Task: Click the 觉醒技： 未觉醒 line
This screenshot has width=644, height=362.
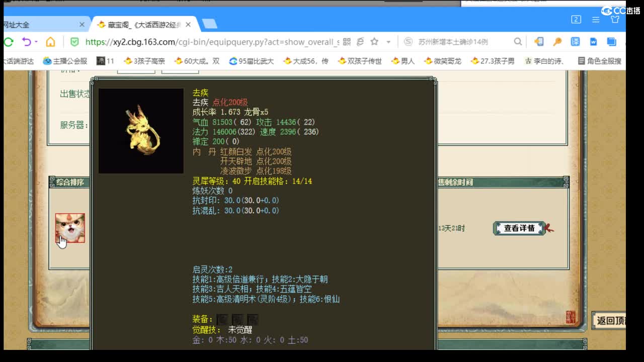Action: coord(222,330)
